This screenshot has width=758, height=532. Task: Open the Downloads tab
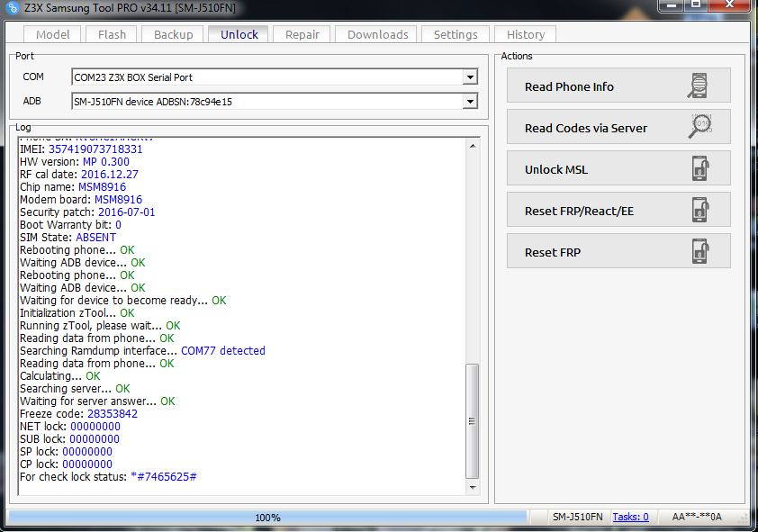(377, 35)
